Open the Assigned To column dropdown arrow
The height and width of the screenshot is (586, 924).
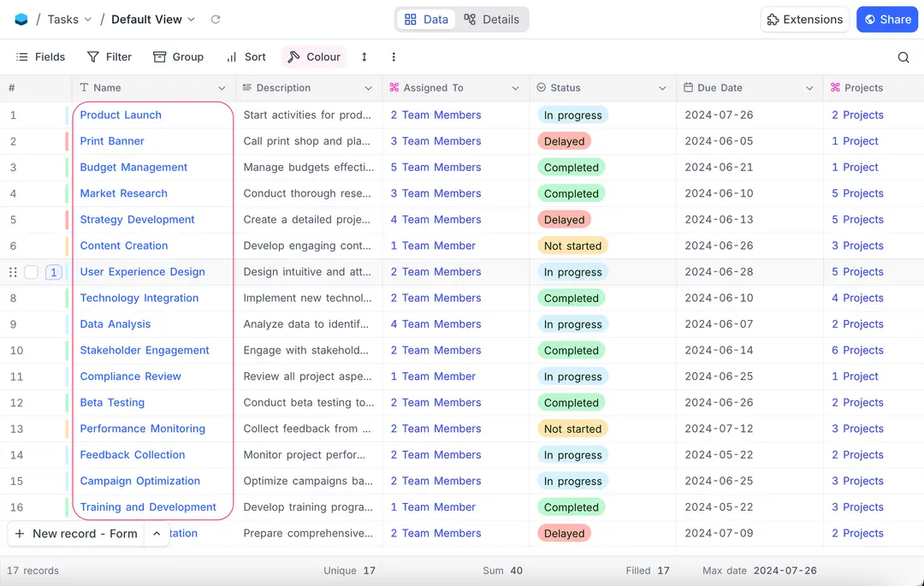click(x=516, y=88)
